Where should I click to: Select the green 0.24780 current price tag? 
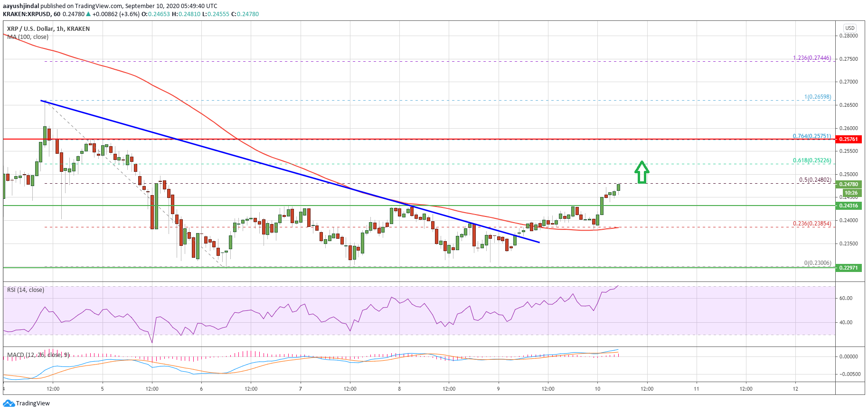pos(849,184)
